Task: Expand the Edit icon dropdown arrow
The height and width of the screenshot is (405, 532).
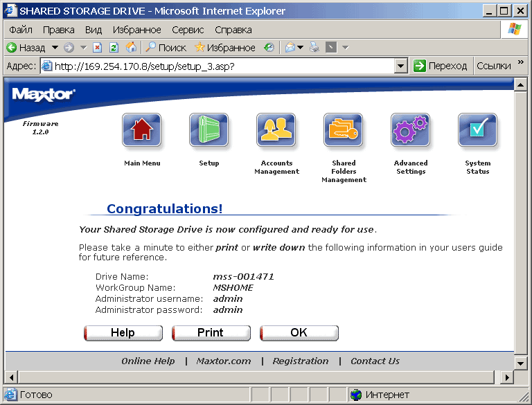Action: [x=346, y=48]
